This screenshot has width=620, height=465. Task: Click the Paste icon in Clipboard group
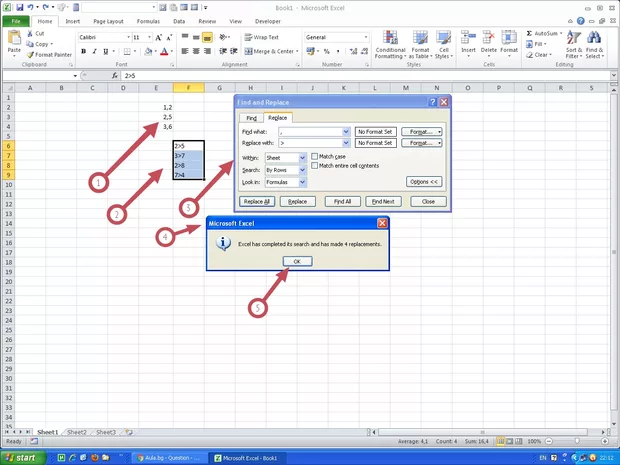click(14, 40)
